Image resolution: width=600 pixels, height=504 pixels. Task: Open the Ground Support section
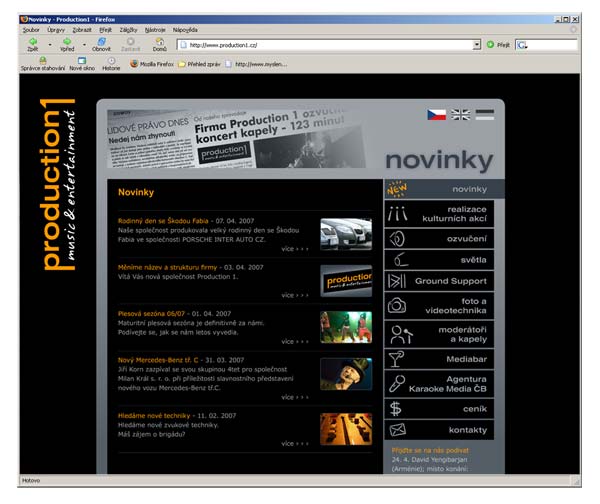pyautogui.click(x=439, y=281)
